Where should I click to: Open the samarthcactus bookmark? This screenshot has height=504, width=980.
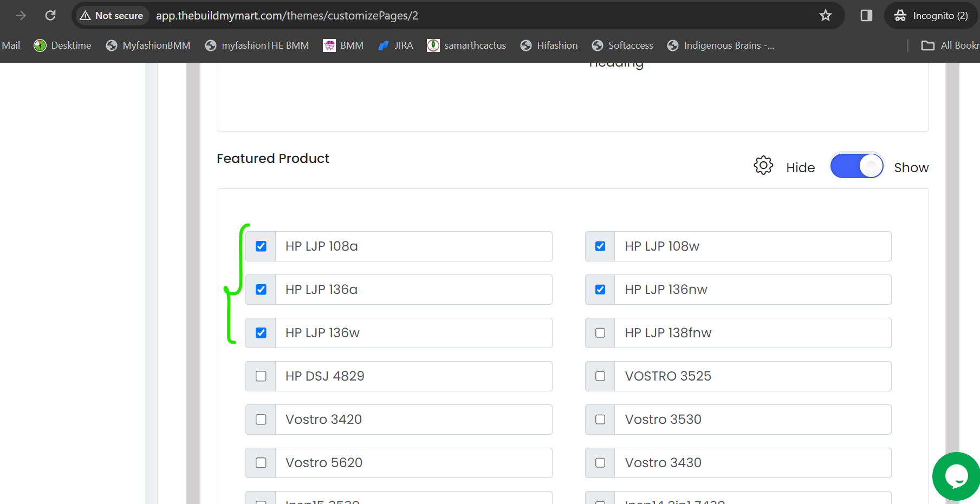(x=466, y=45)
